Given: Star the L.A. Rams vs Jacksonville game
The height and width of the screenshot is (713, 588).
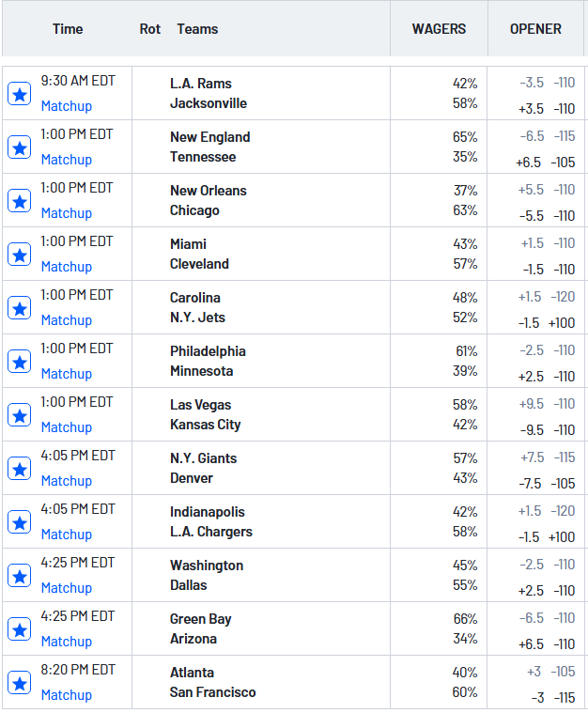Looking at the screenshot, I should [19, 93].
